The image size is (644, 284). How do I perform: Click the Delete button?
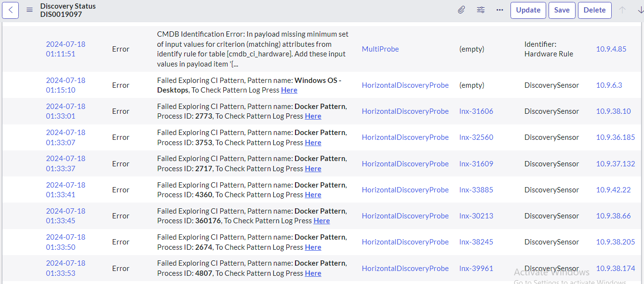(594, 10)
